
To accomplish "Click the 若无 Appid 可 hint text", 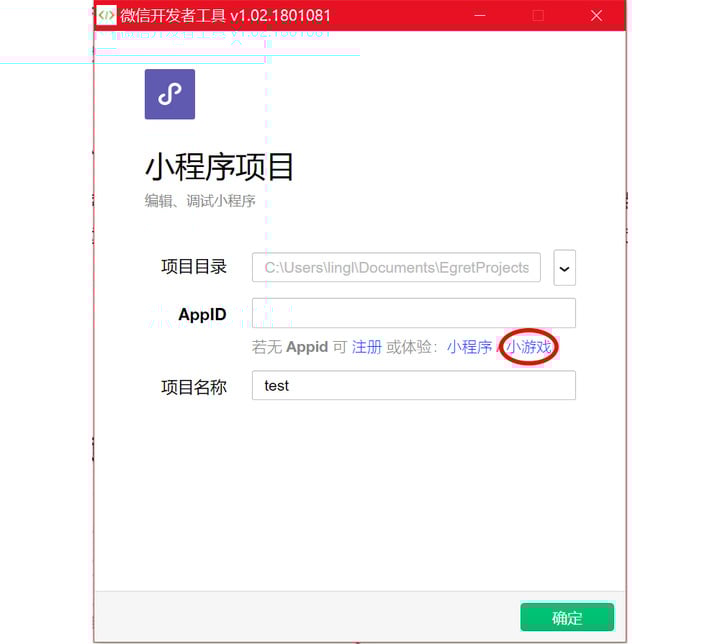I will point(299,347).
